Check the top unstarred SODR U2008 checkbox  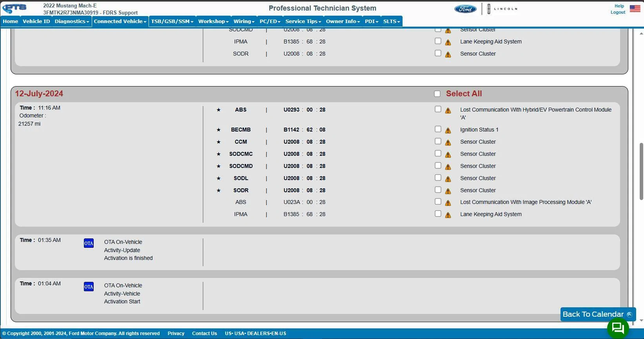pos(438,53)
